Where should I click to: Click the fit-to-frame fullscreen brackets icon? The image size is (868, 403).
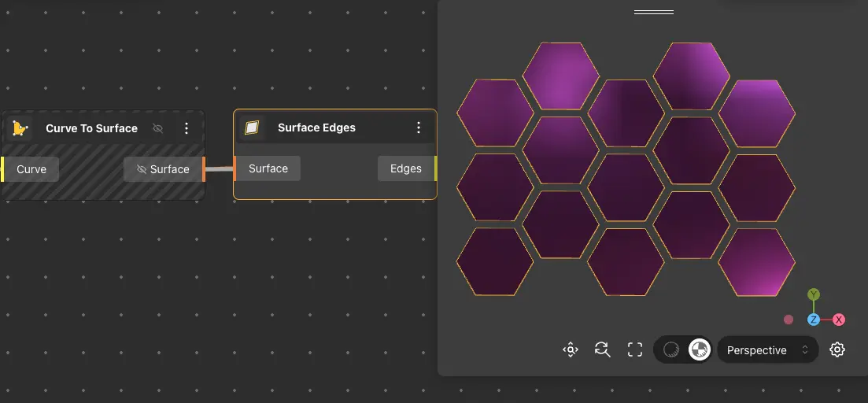(635, 349)
